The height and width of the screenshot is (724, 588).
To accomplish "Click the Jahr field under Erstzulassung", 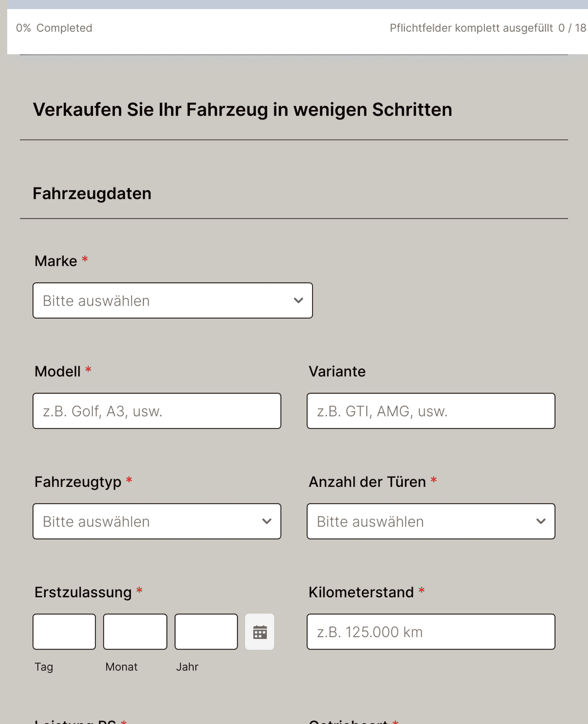I will click(x=206, y=632).
